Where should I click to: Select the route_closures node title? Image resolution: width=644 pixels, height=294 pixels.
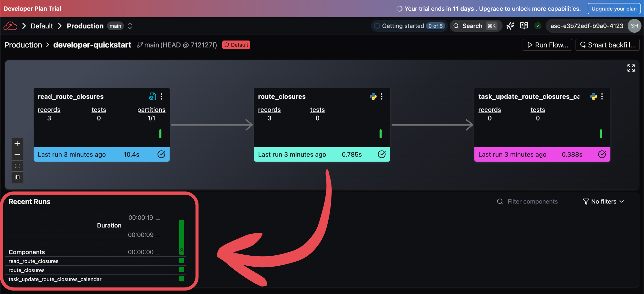[282, 97]
